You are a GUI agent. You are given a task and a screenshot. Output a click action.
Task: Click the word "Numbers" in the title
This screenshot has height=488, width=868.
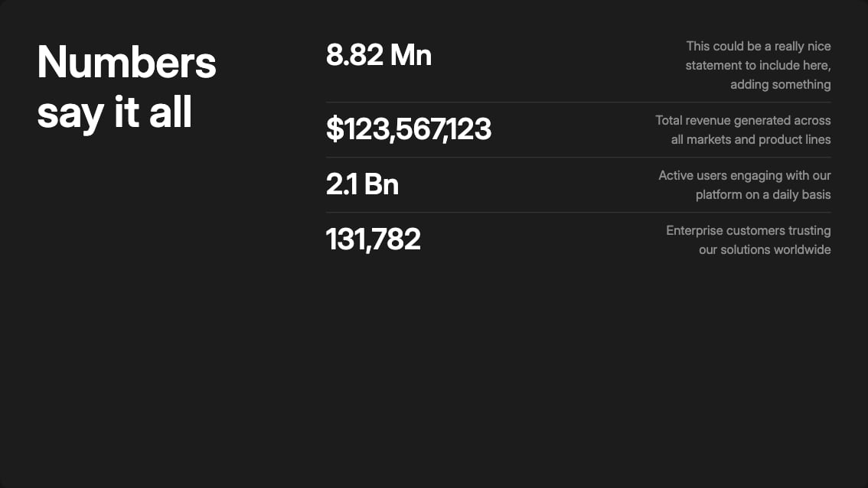126,62
